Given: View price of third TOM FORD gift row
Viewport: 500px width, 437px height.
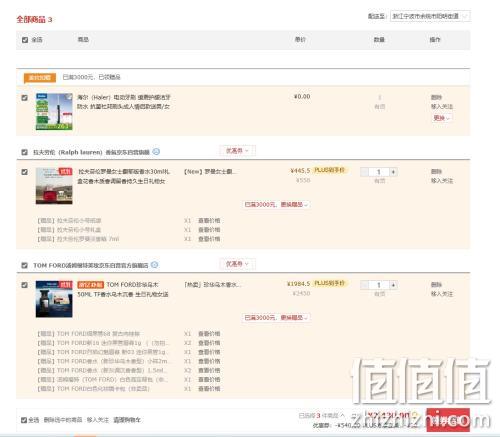Looking at the screenshot, I should coord(209,352).
